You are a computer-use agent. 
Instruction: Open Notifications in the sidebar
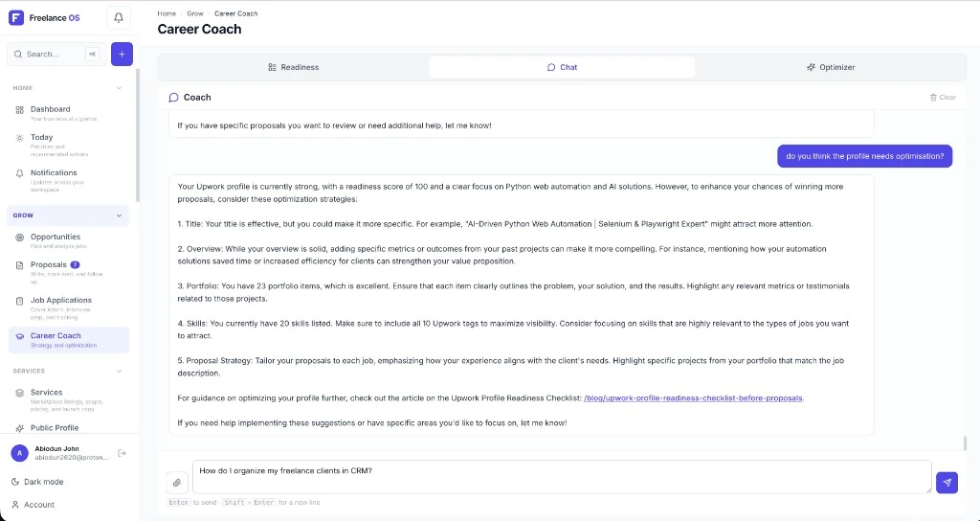[69, 181]
